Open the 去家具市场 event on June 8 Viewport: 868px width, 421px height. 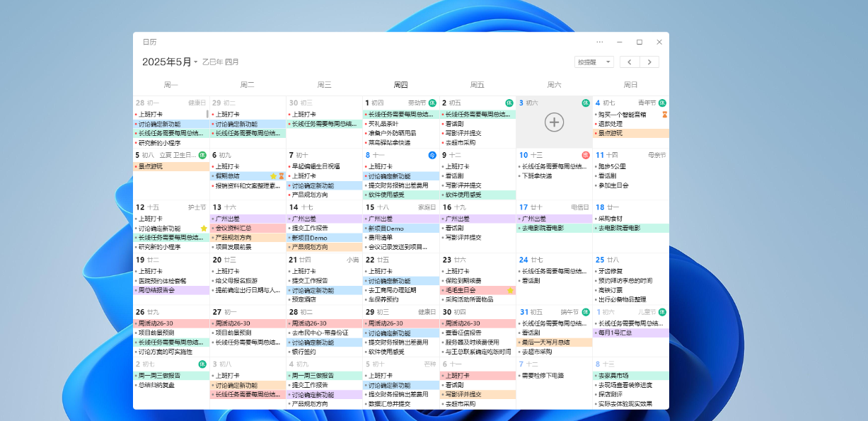coord(630,376)
